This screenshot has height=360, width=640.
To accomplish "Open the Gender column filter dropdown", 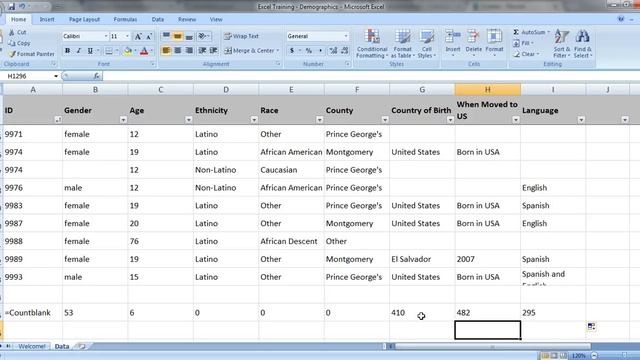I will 123,120.
